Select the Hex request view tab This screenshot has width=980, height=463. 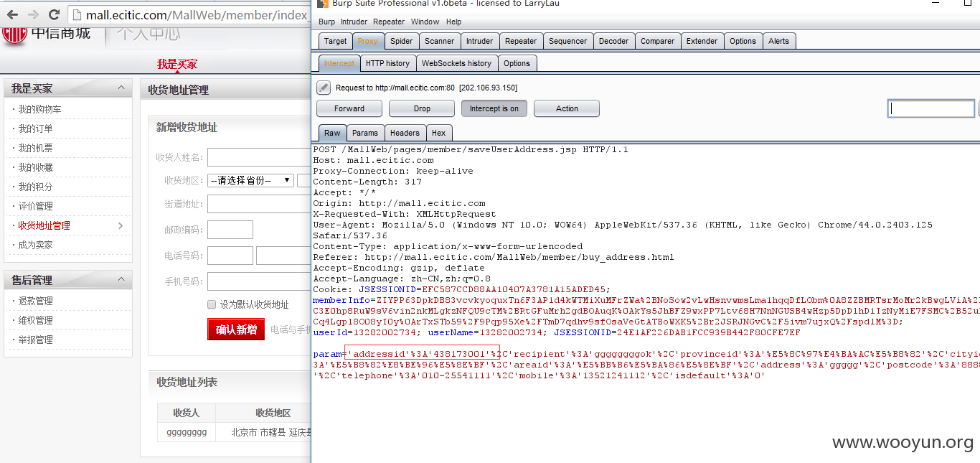[438, 133]
